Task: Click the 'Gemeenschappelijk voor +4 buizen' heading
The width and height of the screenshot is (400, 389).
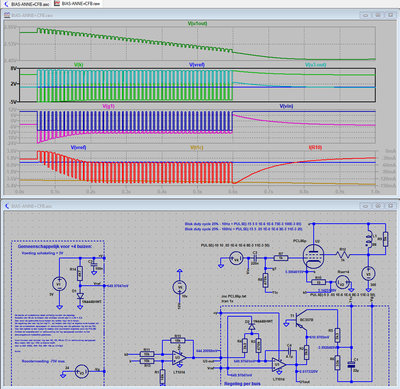Action: click(x=54, y=246)
